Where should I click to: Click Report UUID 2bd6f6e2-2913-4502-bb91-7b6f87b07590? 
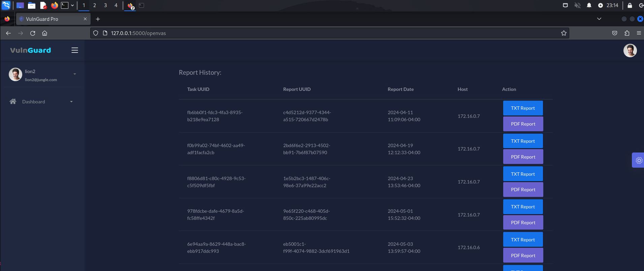(x=307, y=149)
